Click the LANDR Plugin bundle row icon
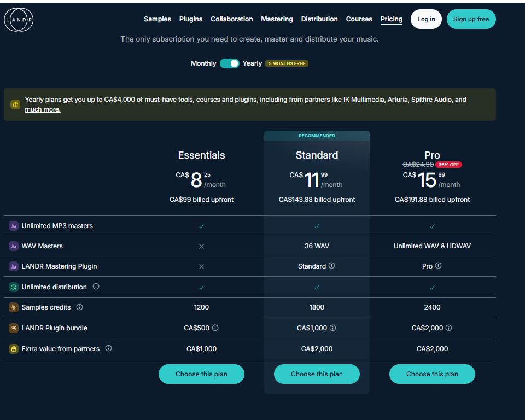This screenshot has height=420, width=525. (x=13, y=328)
